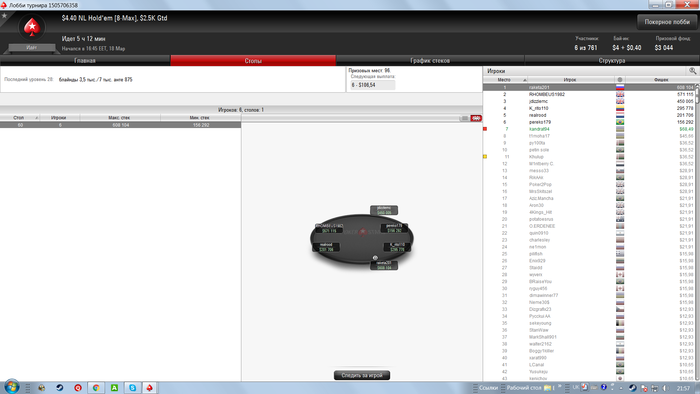Click the taskbar clock showing 21:57
This screenshot has height=394, width=700.
click(x=683, y=388)
